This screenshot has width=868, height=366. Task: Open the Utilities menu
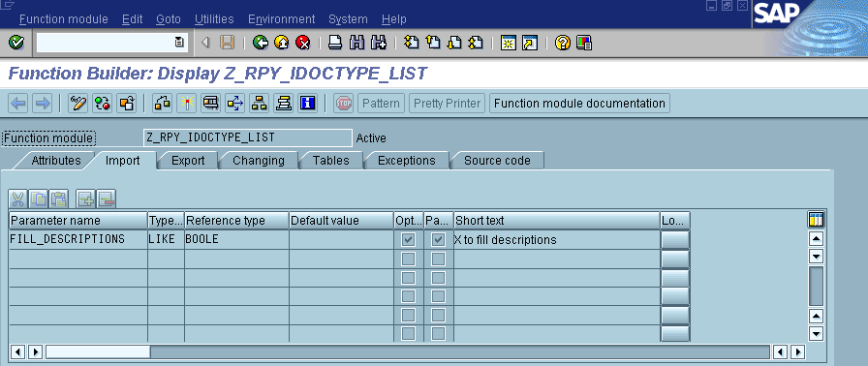[x=214, y=19]
